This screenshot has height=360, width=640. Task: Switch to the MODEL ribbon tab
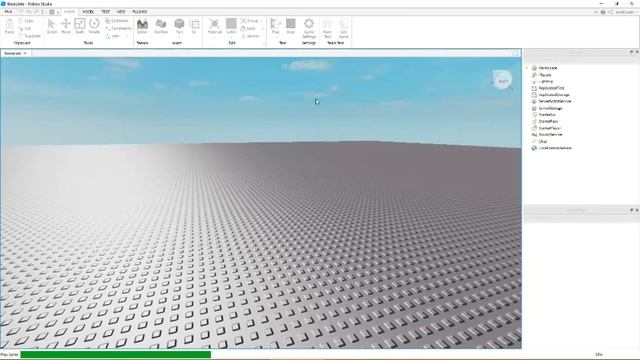(88, 12)
